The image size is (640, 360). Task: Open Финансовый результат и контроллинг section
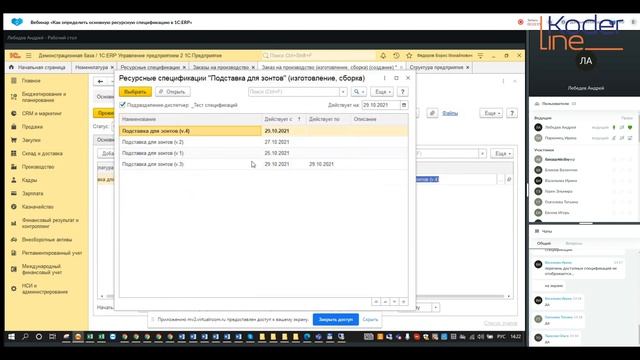(50, 223)
